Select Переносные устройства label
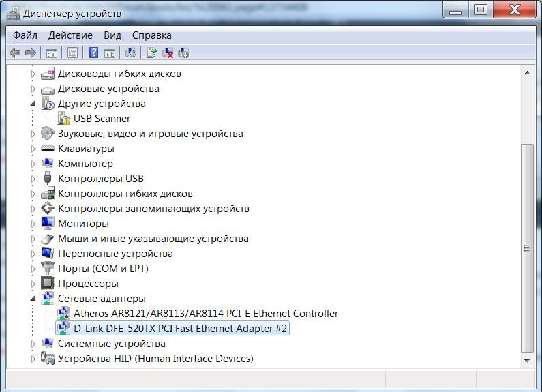Screen dimensions: 542x392 [x=115, y=254]
